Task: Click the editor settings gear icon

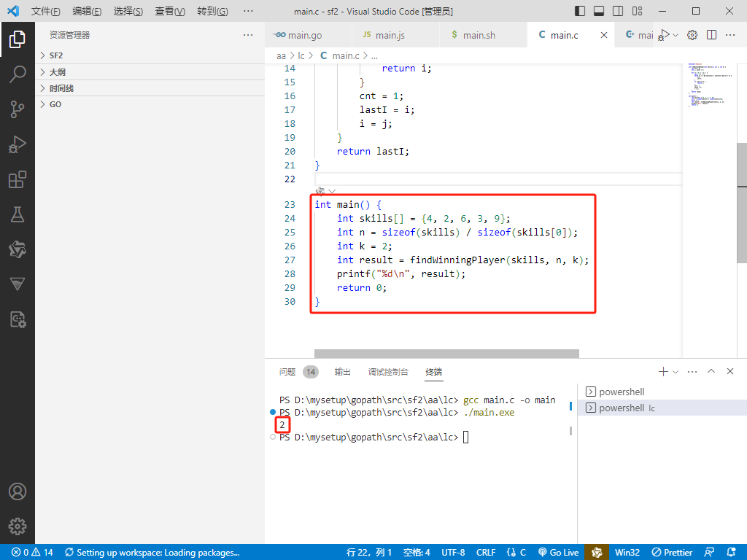Action: (692, 35)
